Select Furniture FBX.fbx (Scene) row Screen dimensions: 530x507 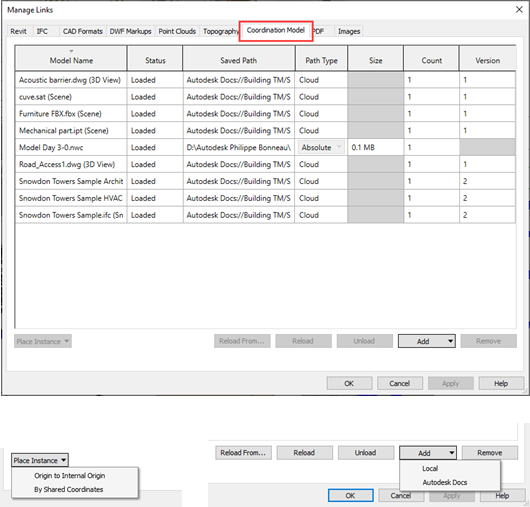265,114
